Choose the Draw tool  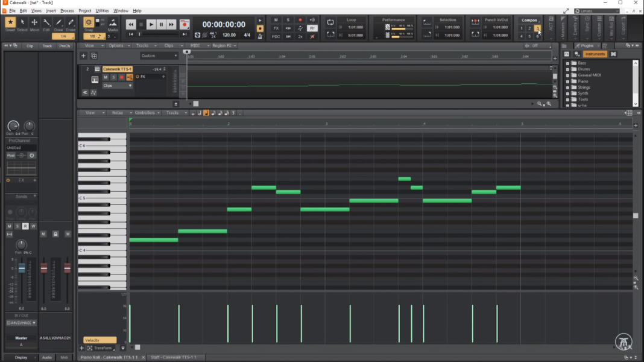pyautogui.click(x=58, y=24)
